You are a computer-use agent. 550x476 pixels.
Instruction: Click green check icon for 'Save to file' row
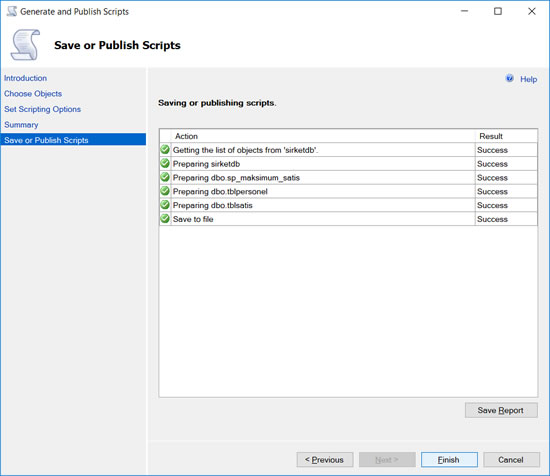[x=165, y=219]
